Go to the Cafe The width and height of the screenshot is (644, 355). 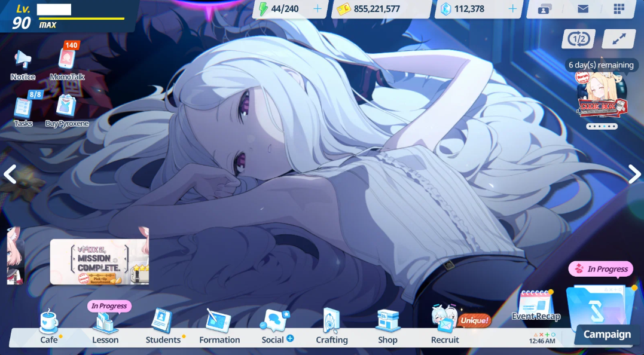click(x=49, y=327)
